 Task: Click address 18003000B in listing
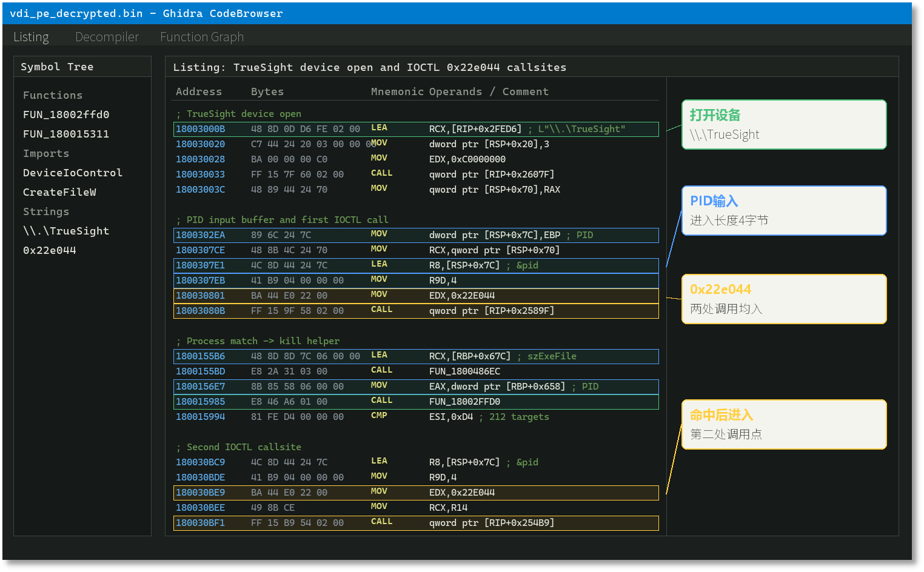coord(200,129)
